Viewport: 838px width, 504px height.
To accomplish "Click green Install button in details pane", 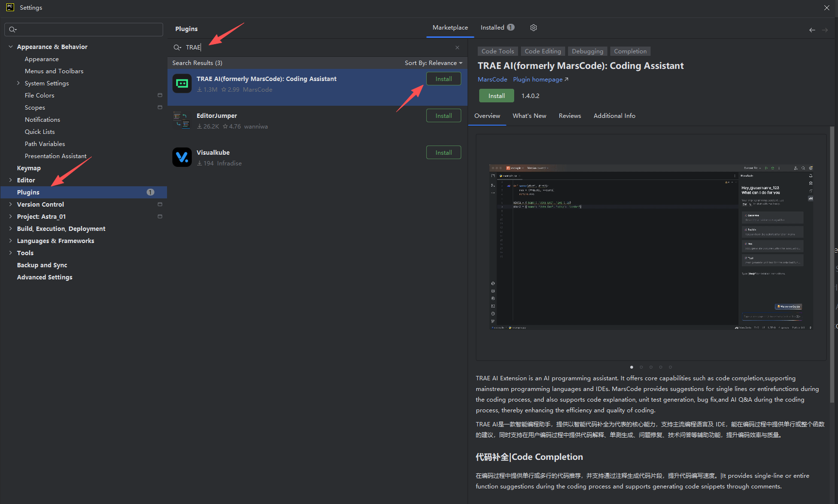I will [x=496, y=96].
